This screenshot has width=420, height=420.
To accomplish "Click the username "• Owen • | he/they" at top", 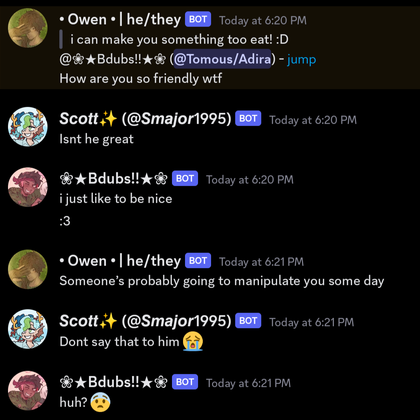I will click(120, 19).
